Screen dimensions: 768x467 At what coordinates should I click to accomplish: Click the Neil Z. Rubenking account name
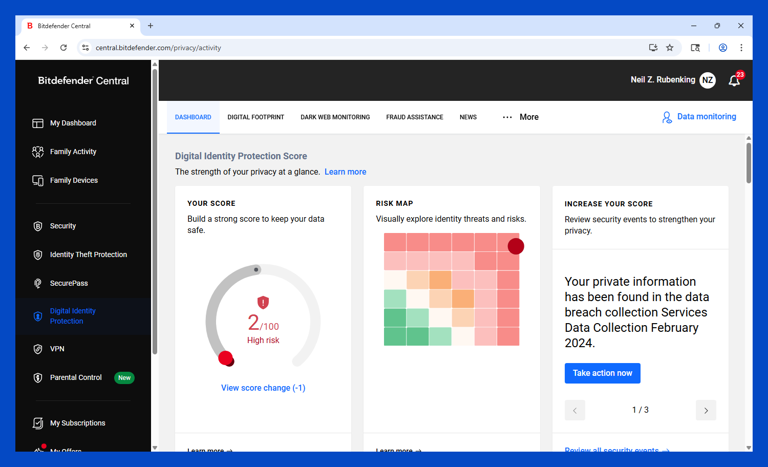(x=663, y=80)
